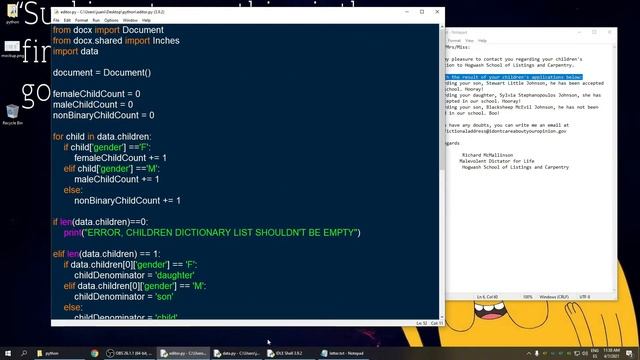Click the volume speaker tray icon
The width and height of the screenshot is (640, 360).
click(585, 353)
